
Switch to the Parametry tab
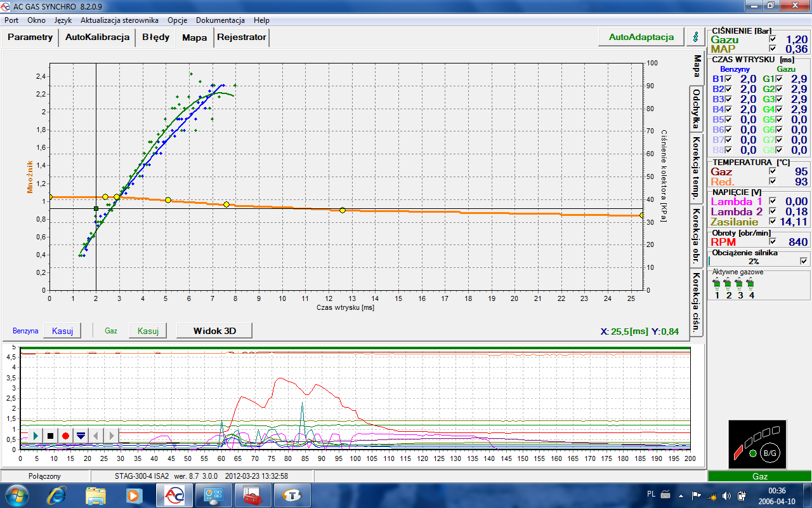pos(30,37)
